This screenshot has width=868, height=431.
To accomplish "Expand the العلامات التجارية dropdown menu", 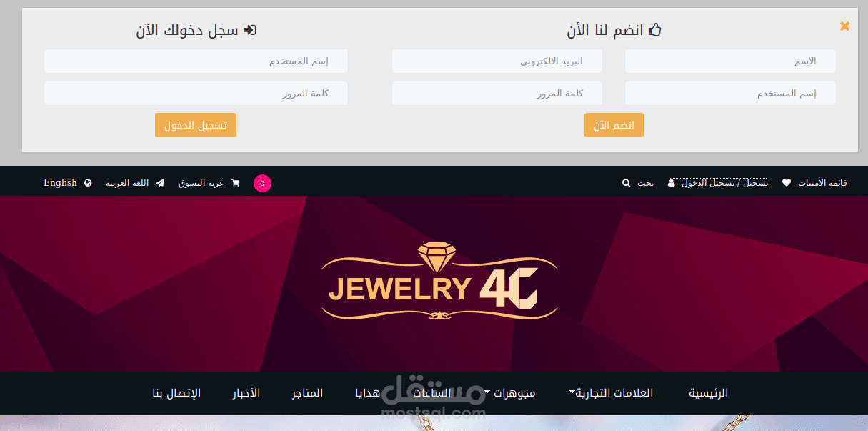I will (x=611, y=392).
